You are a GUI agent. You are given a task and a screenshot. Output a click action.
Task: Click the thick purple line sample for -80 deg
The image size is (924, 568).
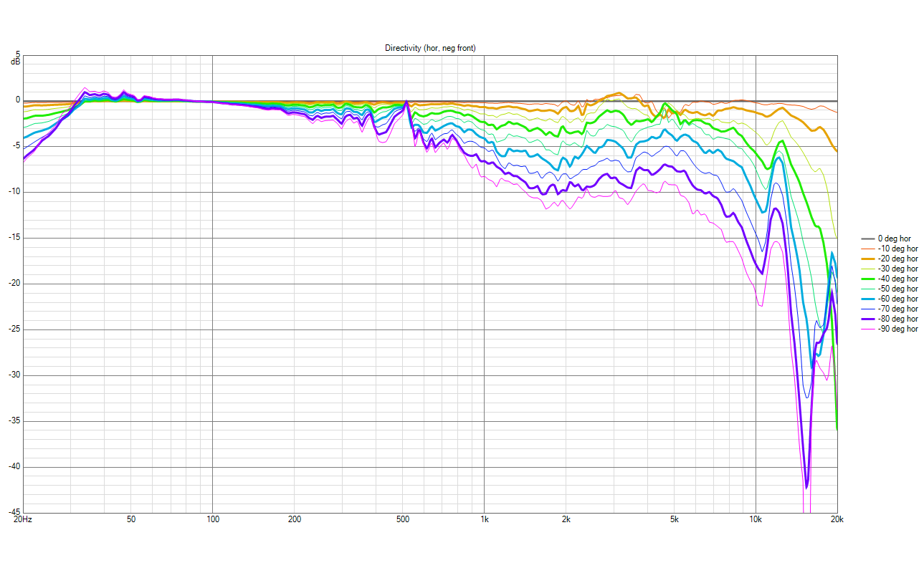click(x=867, y=319)
